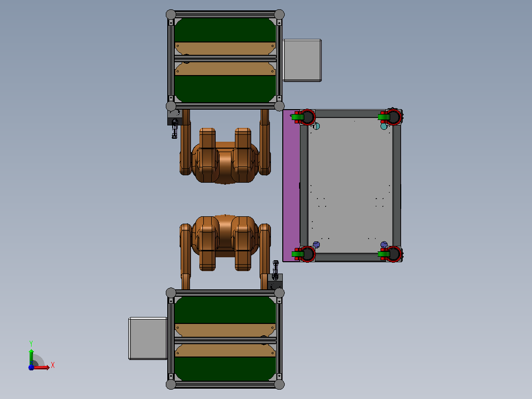Pick the cart's large gray table top

[x=350, y=185]
